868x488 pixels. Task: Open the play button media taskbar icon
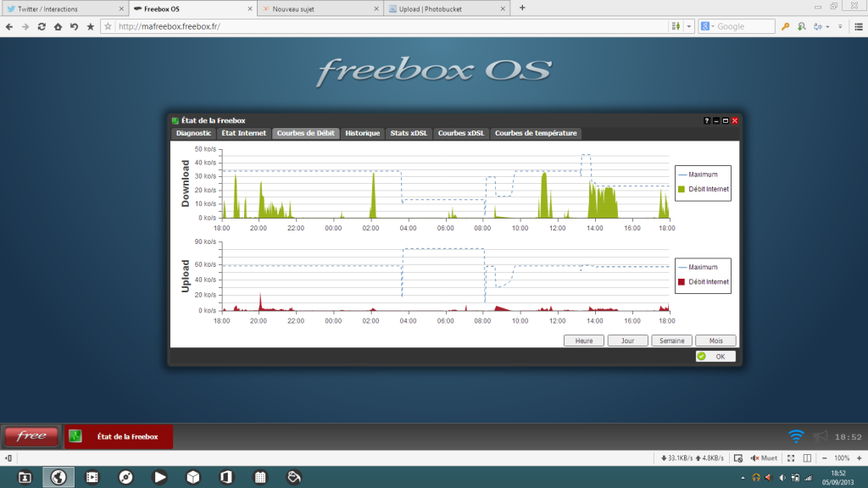[159, 477]
